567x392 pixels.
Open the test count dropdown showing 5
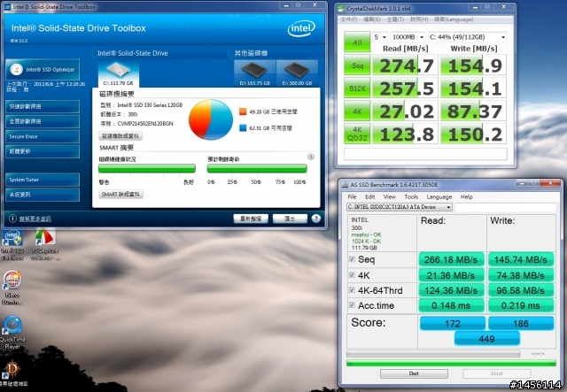380,37
